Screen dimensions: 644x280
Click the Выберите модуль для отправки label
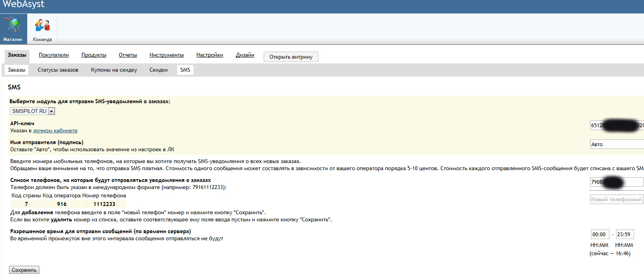pyautogui.click(x=90, y=102)
